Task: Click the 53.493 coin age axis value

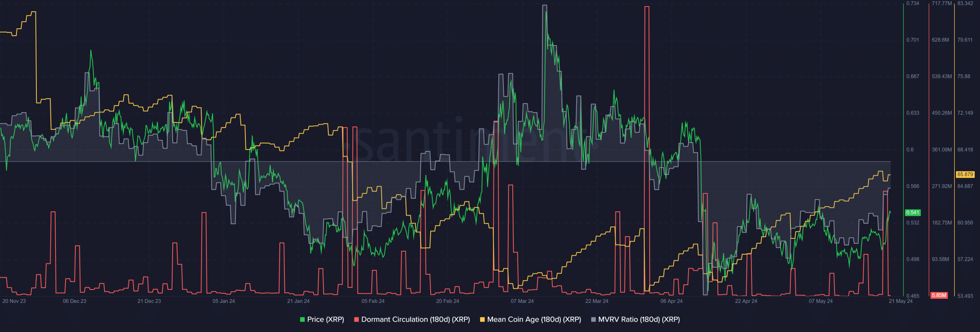Action: (x=965, y=296)
